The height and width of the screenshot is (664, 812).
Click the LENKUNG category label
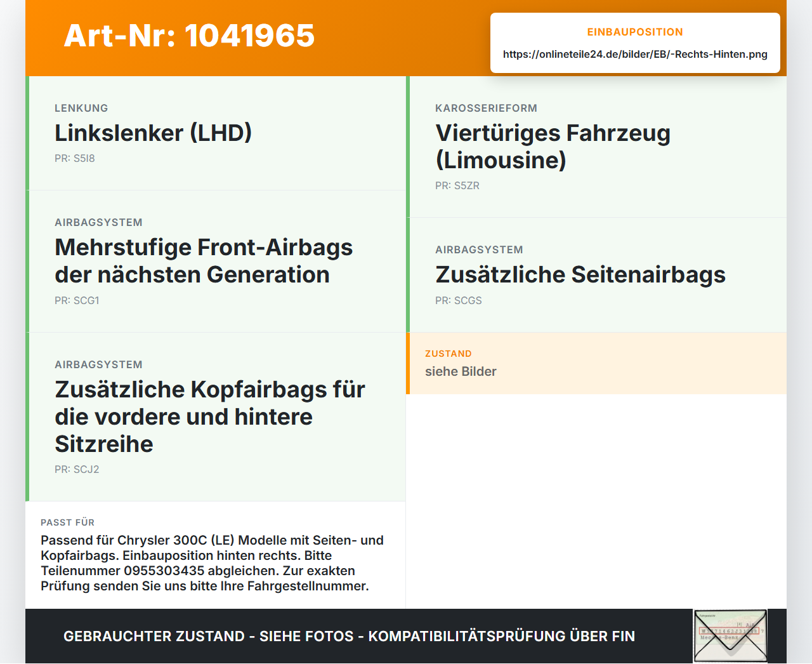coord(81,108)
